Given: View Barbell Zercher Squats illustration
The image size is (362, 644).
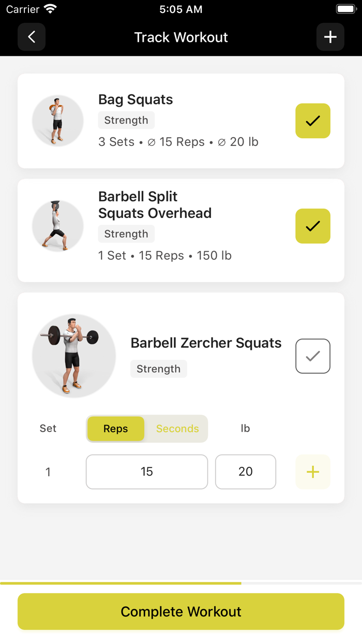Looking at the screenshot, I should [74, 356].
